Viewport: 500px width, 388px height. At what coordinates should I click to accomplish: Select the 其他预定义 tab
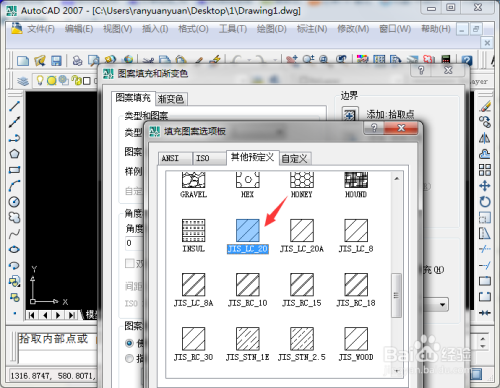252,157
